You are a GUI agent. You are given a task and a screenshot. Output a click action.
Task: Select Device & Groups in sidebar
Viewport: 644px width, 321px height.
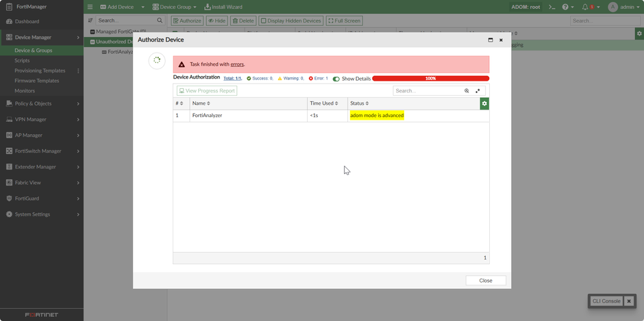click(34, 51)
